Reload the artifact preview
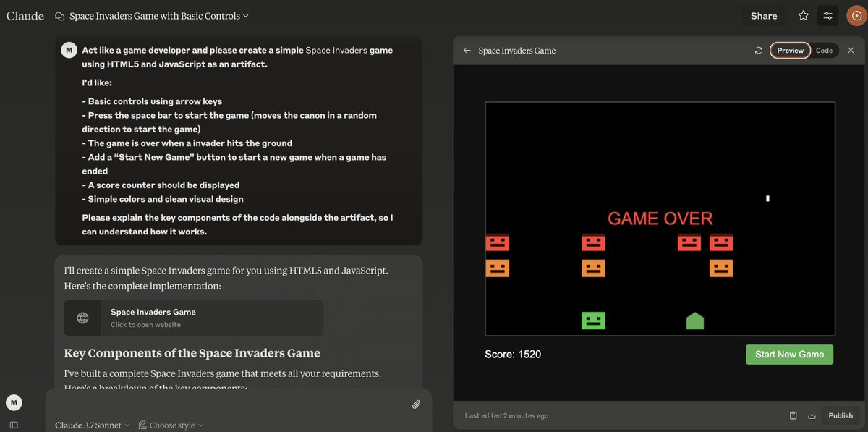Viewport: 868px width, 432px height. coord(758,51)
